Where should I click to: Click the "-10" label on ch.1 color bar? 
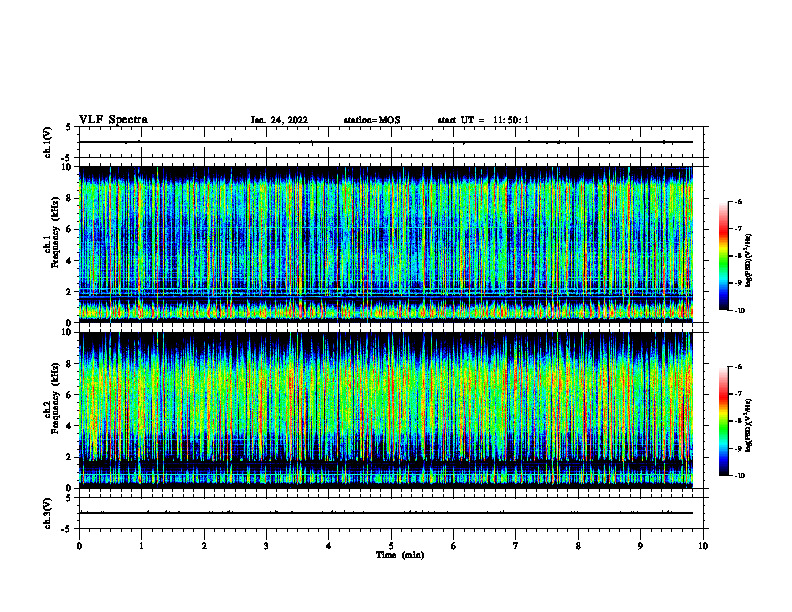(x=739, y=311)
